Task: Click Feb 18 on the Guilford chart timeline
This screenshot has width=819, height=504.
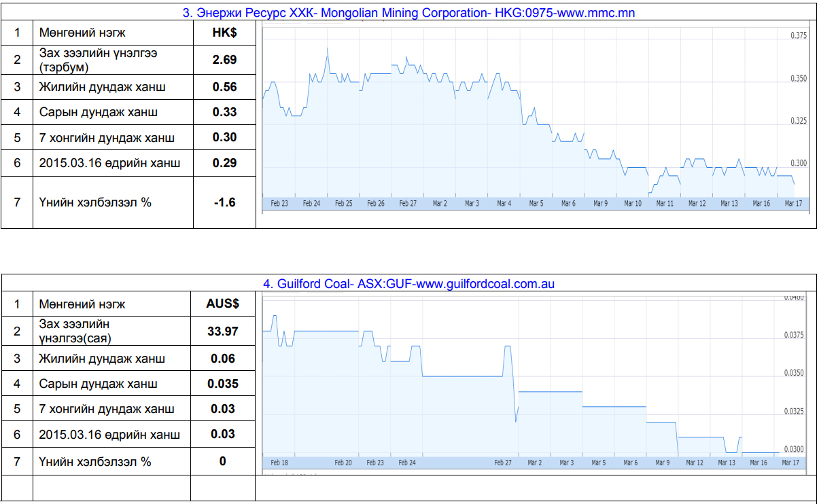Action: pyautogui.click(x=279, y=463)
